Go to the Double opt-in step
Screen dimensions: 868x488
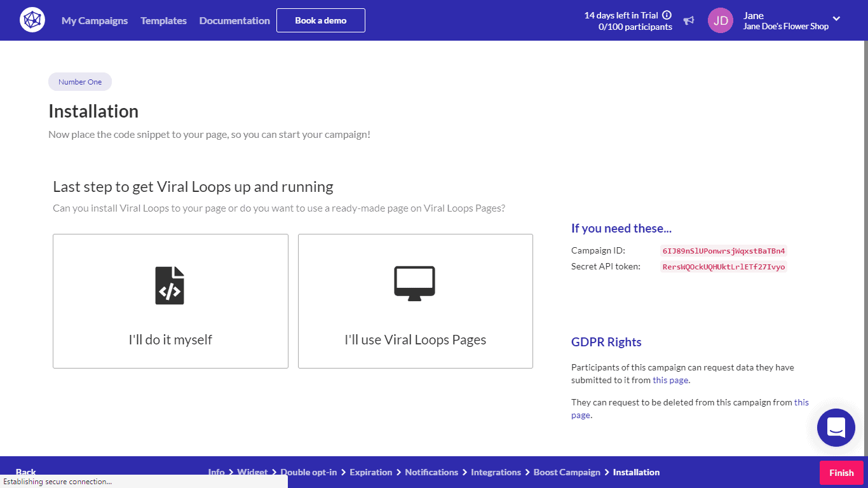click(x=310, y=472)
